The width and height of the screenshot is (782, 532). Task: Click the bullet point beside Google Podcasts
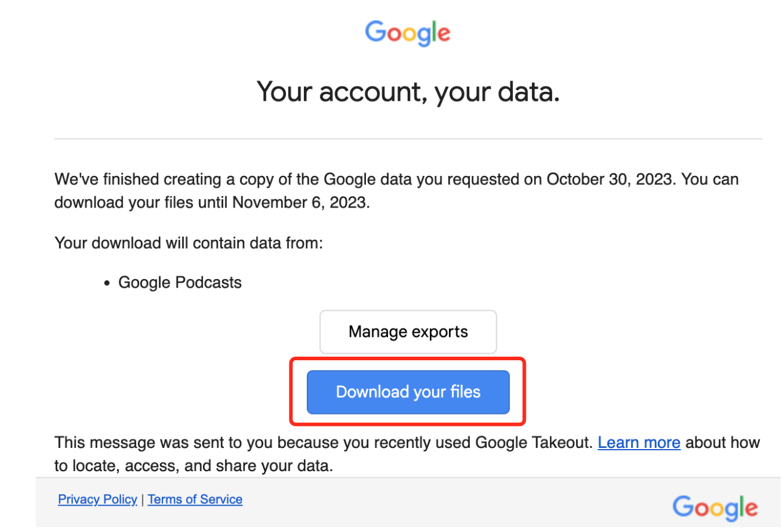(x=107, y=283)
